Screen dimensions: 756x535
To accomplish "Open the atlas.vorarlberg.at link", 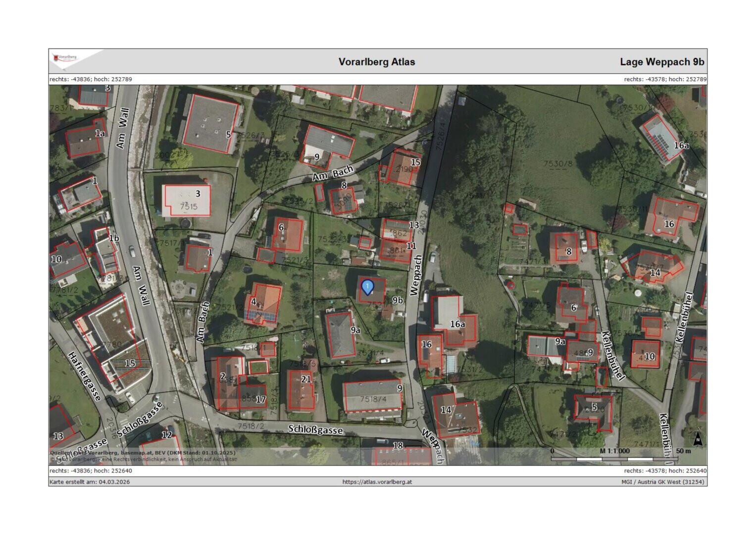I will pyautogui.click(x=377, y=481).
